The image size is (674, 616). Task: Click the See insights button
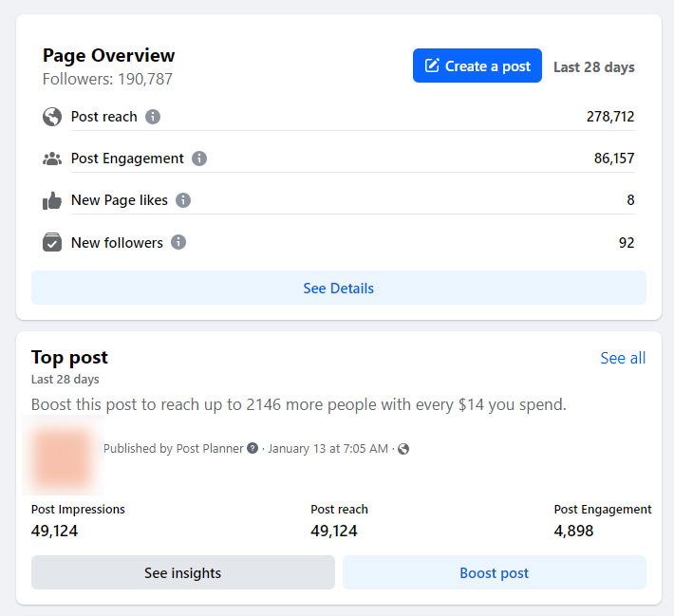click(183, 572)
